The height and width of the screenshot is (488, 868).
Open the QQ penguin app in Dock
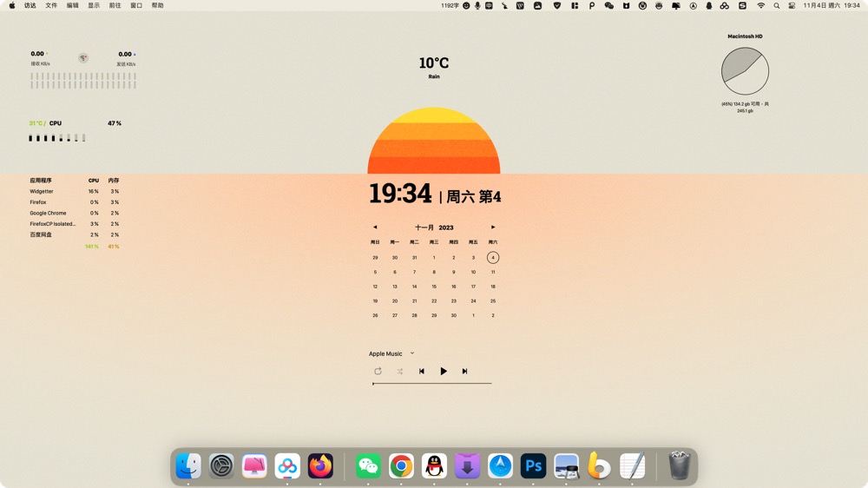[x=434, y=466]
